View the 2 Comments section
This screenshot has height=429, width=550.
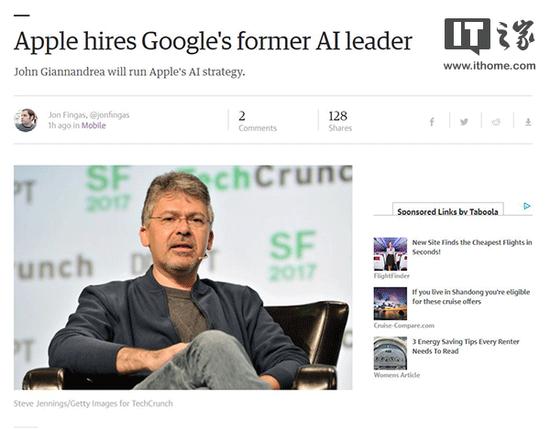pyautogui.click(x=257, y=121)
